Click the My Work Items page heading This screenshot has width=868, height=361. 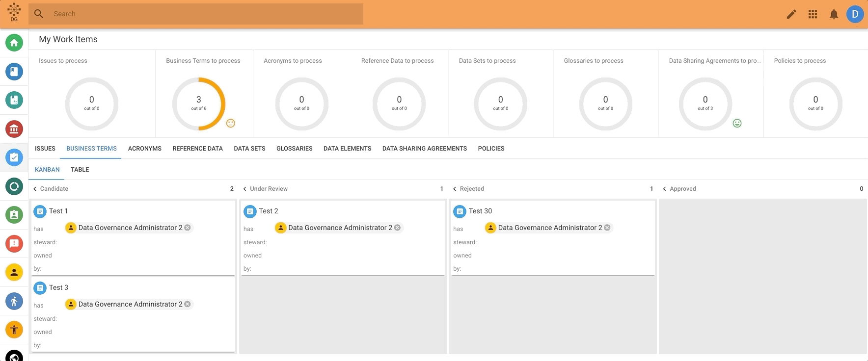tap(68, 39)
